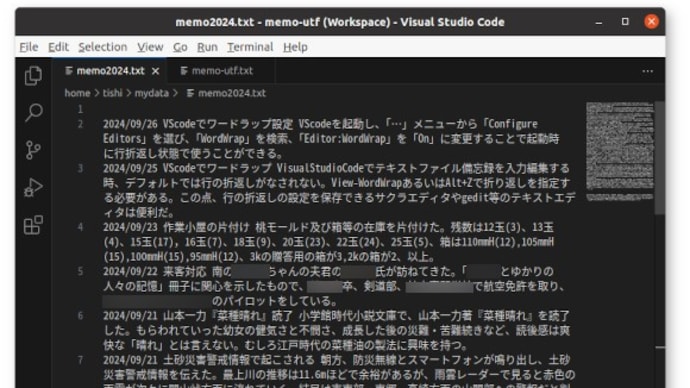Open the View menu
Image resolution: width=690 pixels, height=388 pixels.
pyautogui.click(x=150, y=47)
